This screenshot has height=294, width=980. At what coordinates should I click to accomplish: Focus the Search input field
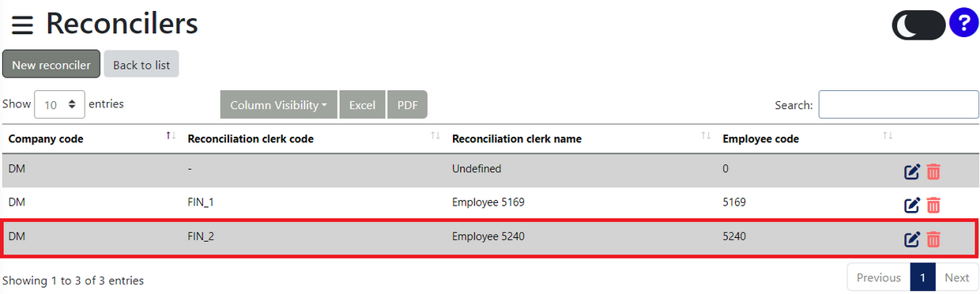coord(899,104)
